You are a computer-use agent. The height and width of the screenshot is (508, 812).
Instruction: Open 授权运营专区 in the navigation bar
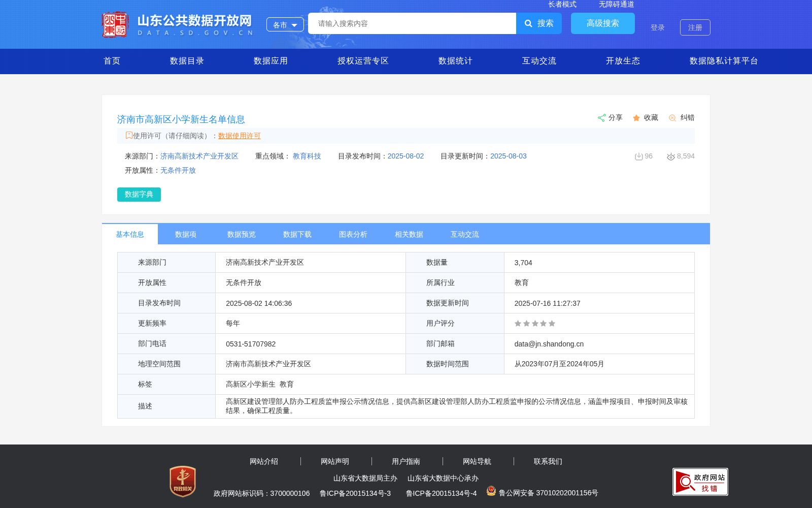point(363,61)
